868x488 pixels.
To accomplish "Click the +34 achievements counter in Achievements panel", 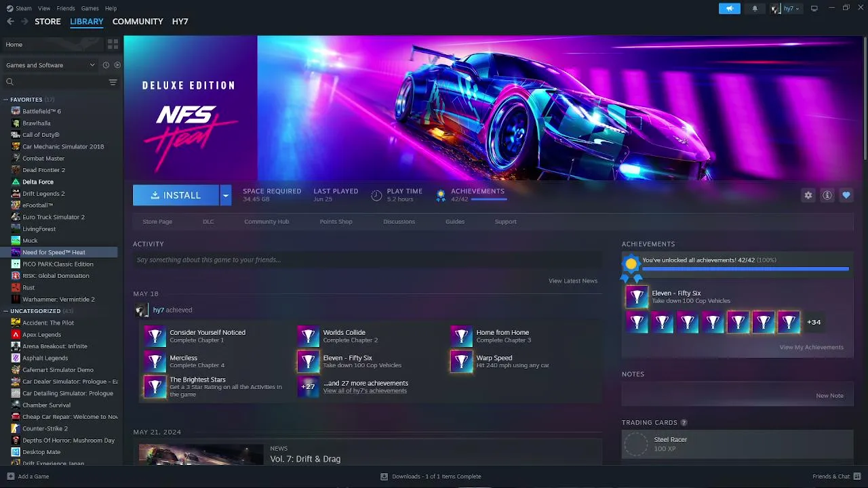I will click(814, 322).
